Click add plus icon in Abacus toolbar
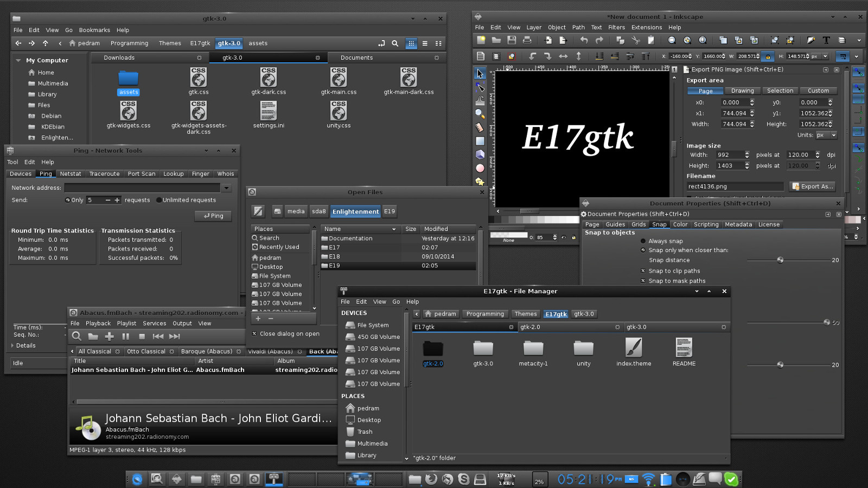 (109, 337)
